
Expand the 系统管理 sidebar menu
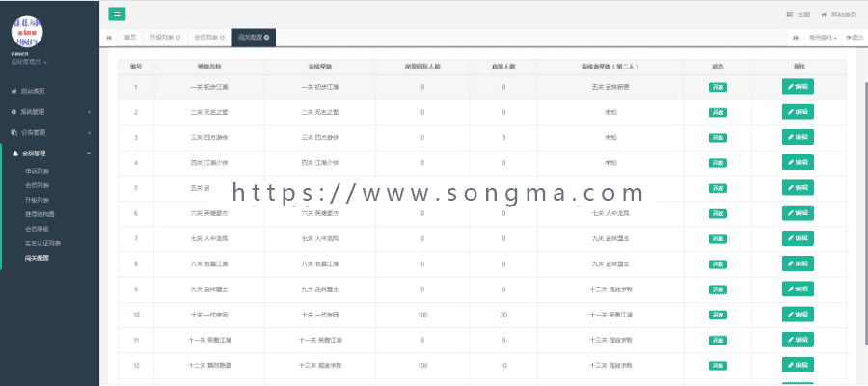coord(49,112)
